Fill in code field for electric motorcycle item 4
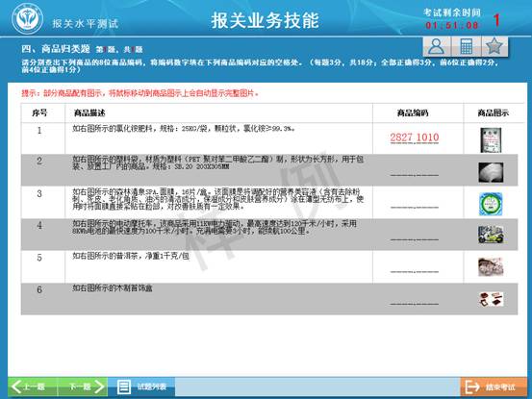 pyautogui.click(x=415, y=237)
